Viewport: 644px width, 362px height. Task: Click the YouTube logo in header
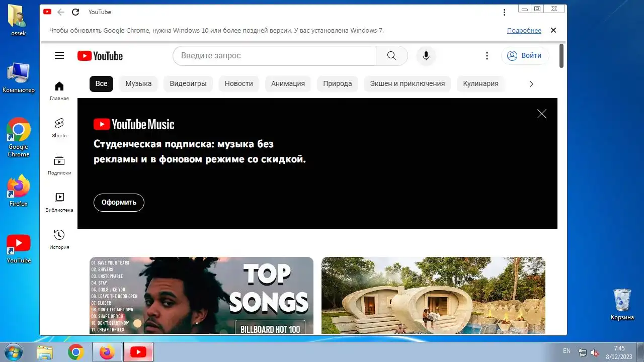[100, 56]
